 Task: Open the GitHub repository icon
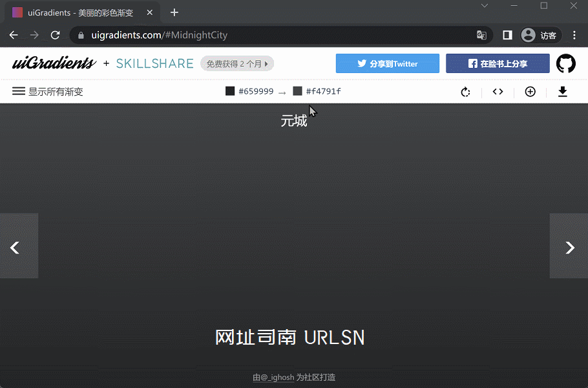coord(565,63)
